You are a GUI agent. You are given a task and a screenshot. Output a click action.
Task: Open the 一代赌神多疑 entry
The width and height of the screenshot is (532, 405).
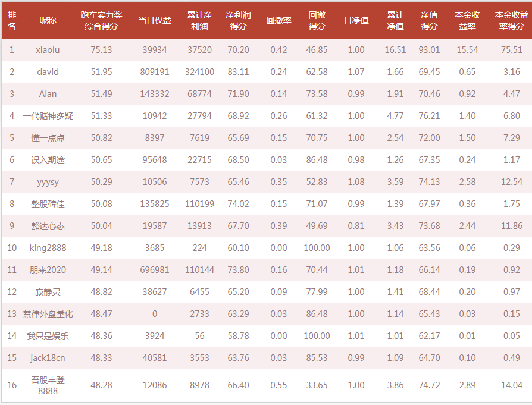point(48,116)
